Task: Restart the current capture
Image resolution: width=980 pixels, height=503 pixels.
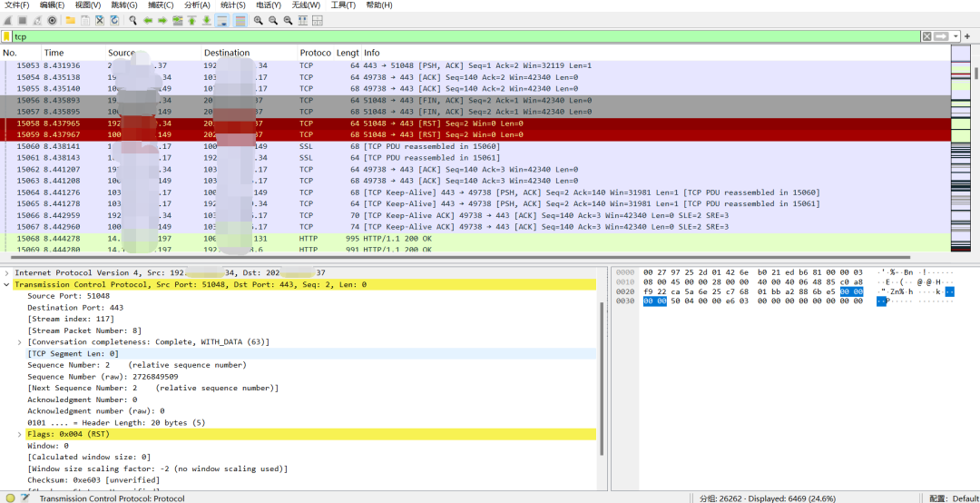Action: 37,21
